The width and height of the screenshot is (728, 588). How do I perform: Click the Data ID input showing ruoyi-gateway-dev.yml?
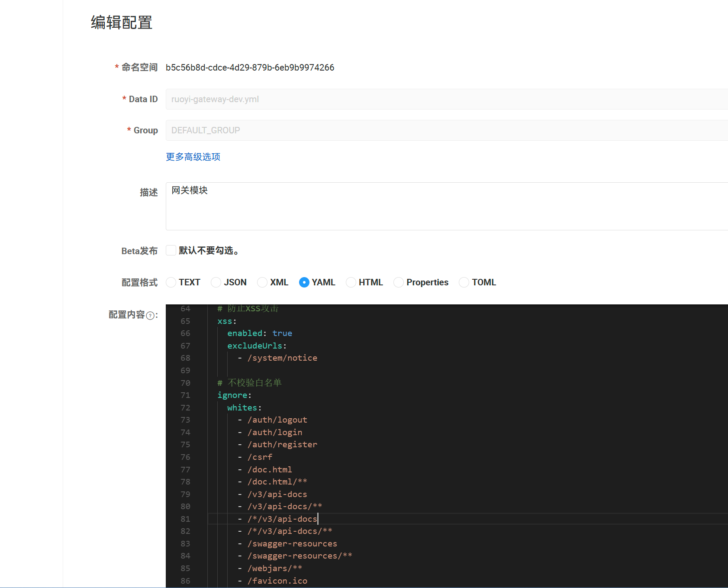[x=303, y=99]
